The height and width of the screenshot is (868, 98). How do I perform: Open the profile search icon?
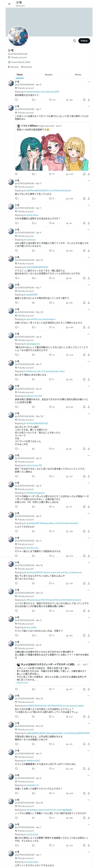74,41
